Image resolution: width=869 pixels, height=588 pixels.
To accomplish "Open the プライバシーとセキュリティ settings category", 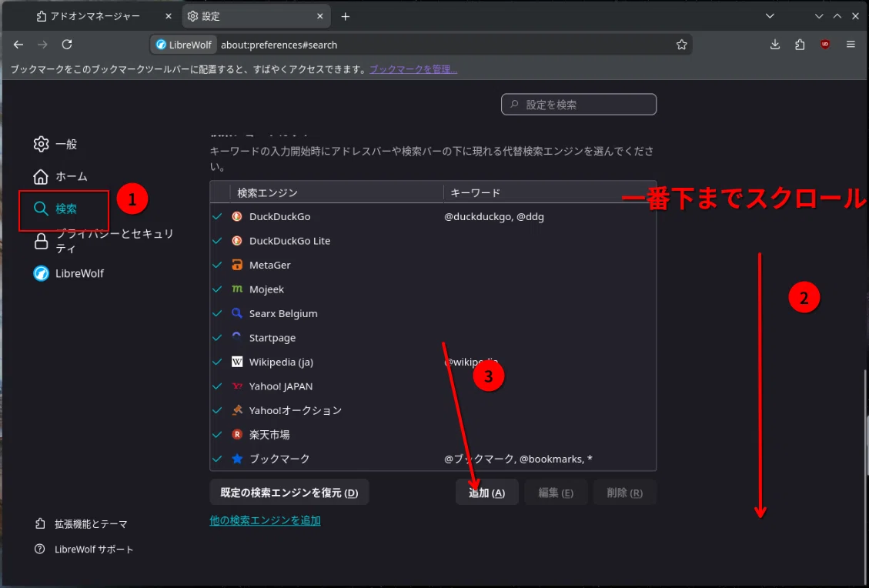I will (104, 241).
